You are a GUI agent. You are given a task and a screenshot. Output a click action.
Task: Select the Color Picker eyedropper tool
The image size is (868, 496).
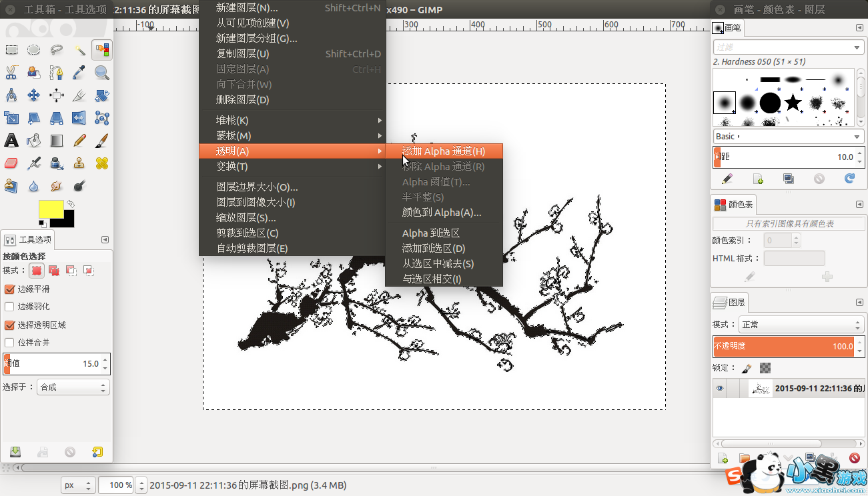click(x=79, y=73)
